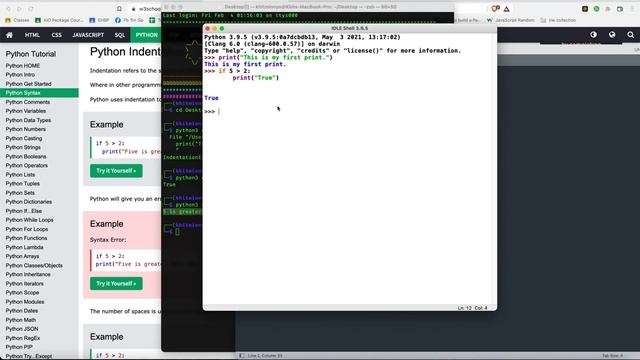Open Python Strings sidebar link
Viewport: 640px width, 360px height.
coord(23,147)
